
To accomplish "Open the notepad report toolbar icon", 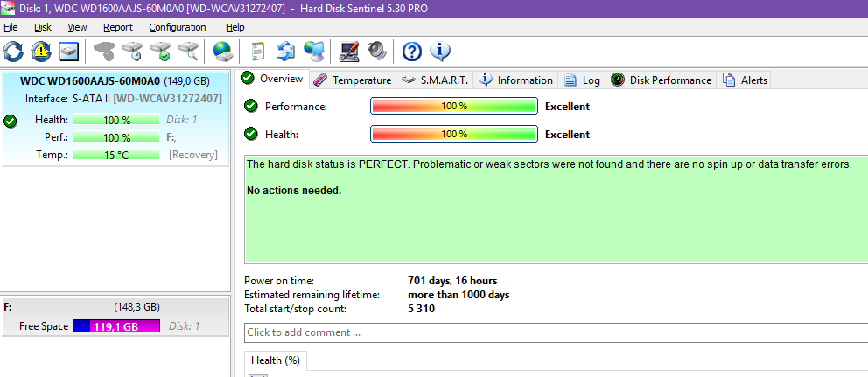I will 257,52.
